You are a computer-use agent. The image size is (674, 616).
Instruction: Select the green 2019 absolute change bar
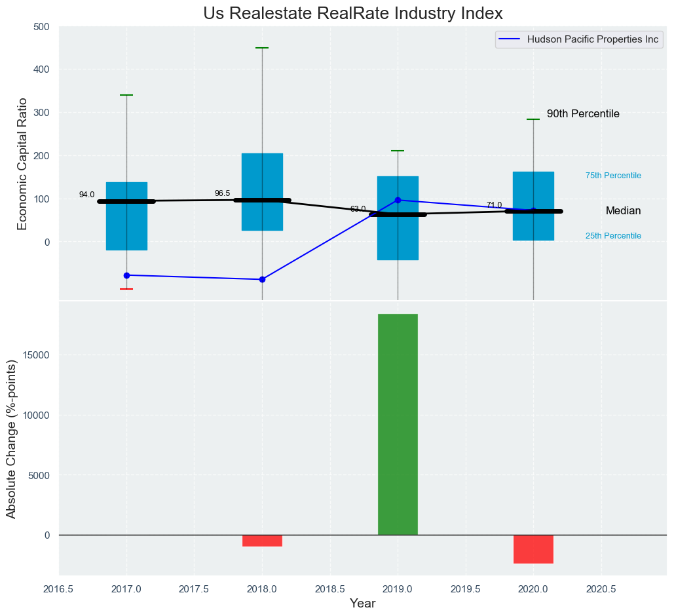tap(398, 424)
